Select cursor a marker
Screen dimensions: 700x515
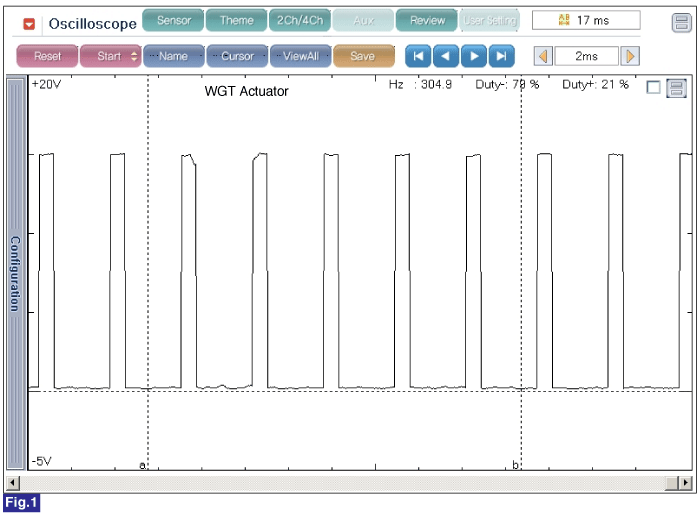pos(143,465)
